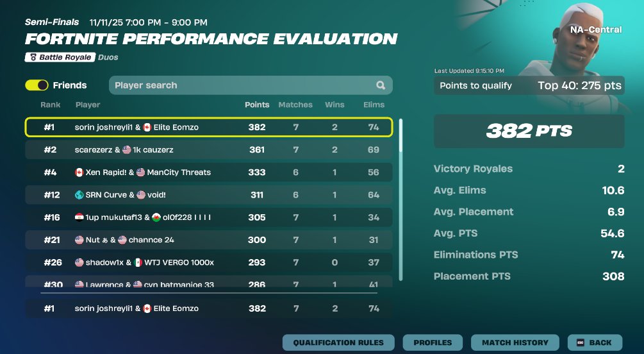Screen dimensions: 644x354
Task: Select the 1up mukutaf13 & ol0f228 row
Action: click(x=209, y=217)
